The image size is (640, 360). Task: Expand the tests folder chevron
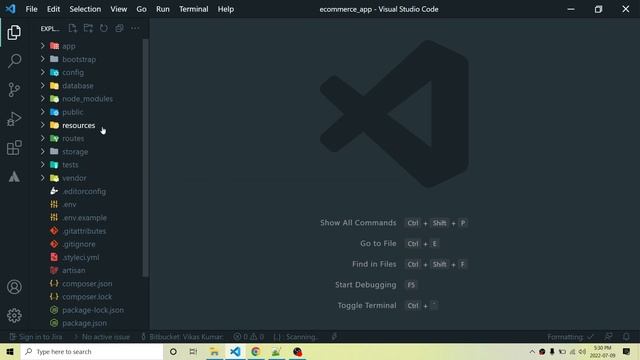[x=43, y=164]
